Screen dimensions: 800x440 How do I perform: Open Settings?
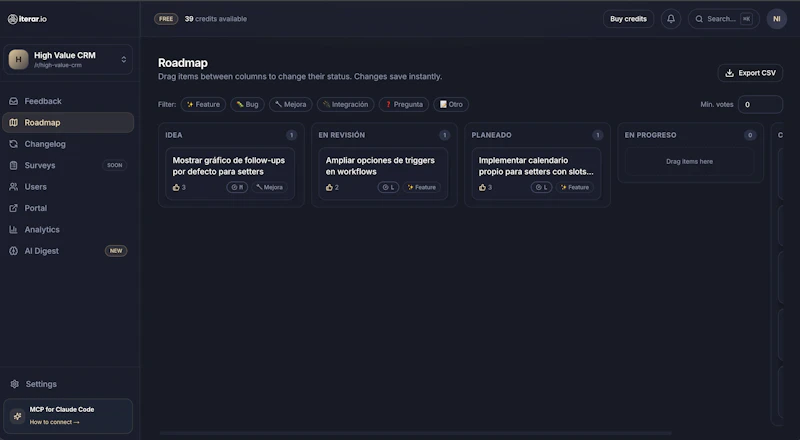[x=68, y=384]
